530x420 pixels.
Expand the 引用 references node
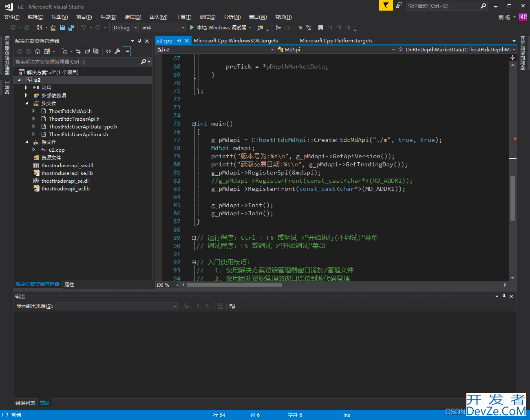click(x=26, y=88)
